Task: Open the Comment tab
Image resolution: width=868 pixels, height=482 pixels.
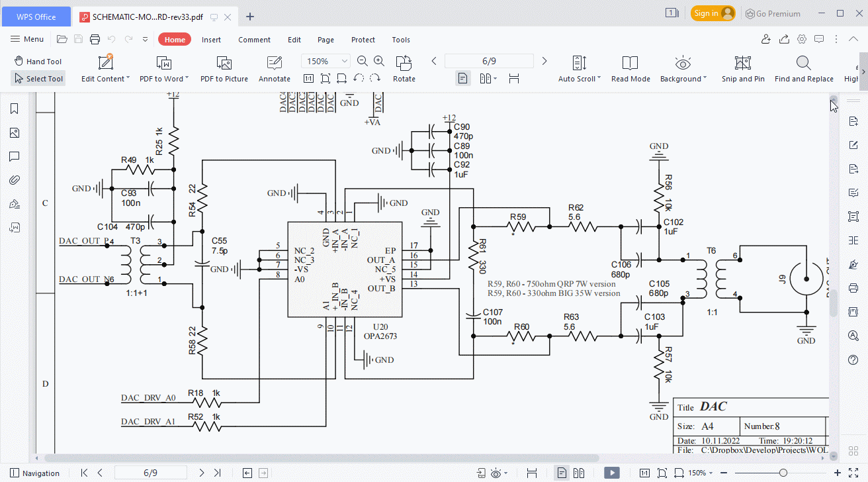Action: tap(254, 40)
